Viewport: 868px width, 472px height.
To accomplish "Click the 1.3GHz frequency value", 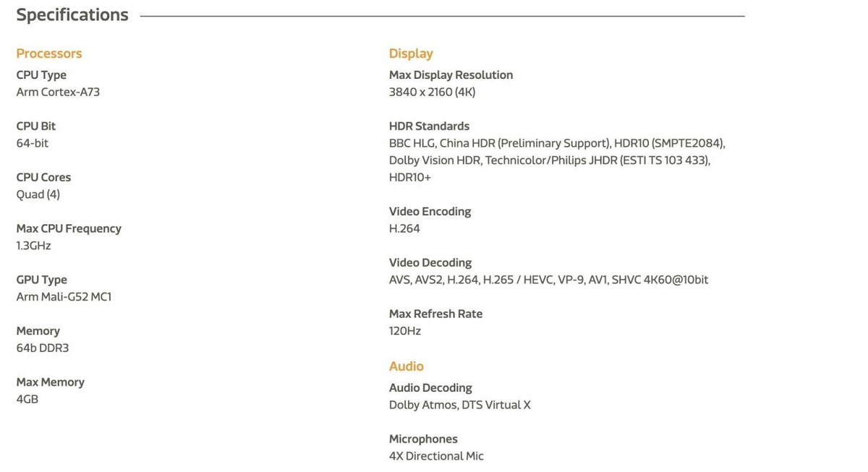I will (x=34, y=246).
